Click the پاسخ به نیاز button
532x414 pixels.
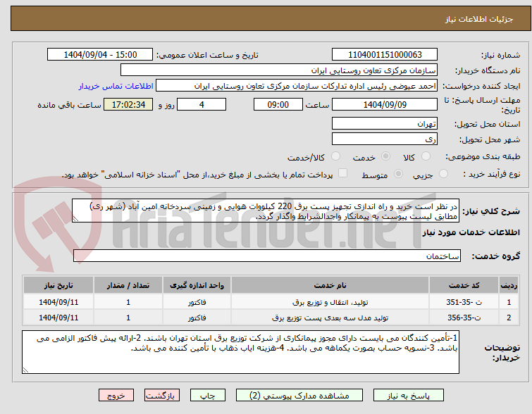(x=409, y=396)
